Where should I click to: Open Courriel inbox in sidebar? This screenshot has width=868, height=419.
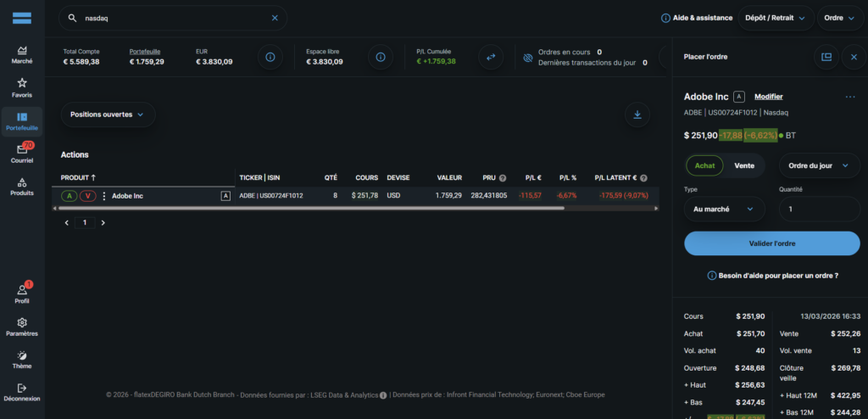point(22,154)
